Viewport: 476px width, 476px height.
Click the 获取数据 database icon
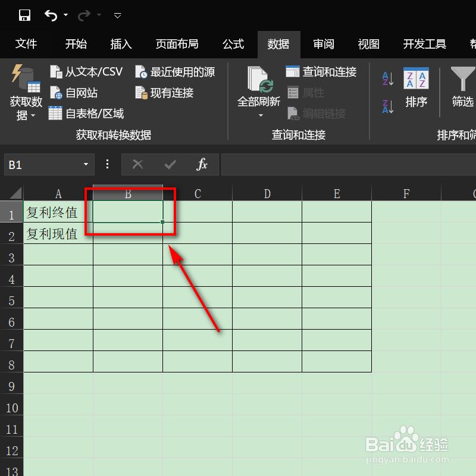26,79
